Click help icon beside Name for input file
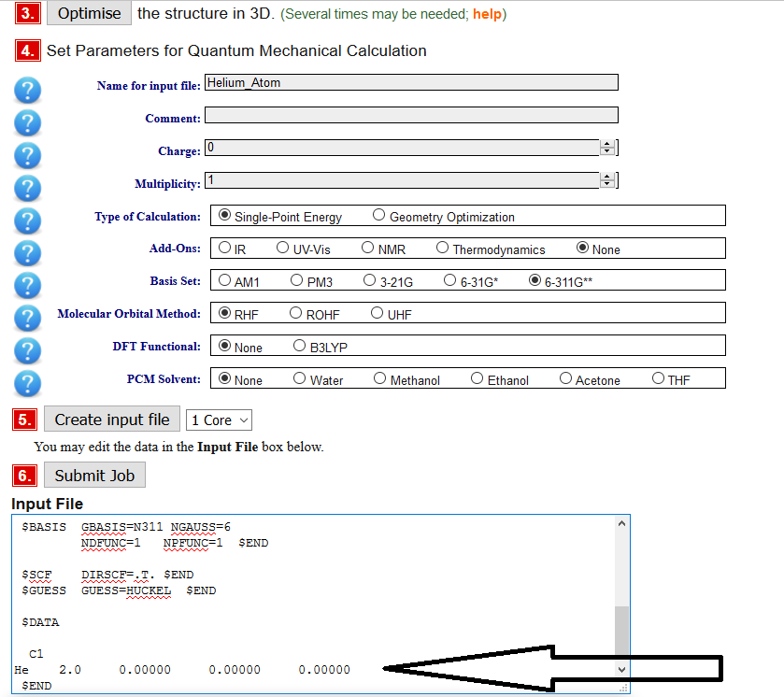784x697 pixels. [x=29, y=91]
